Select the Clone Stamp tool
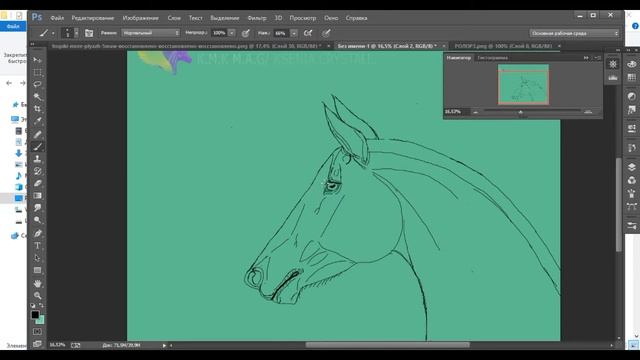Viewport: 640px width, 360px height. 37,159
